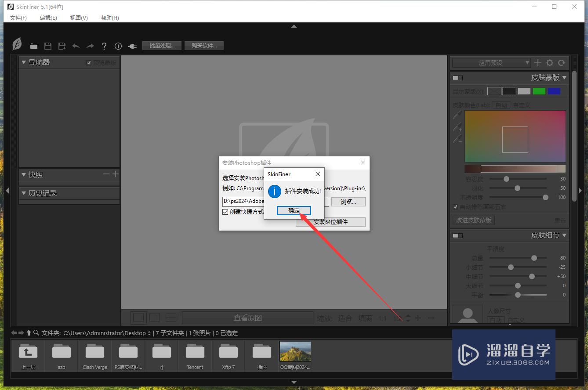Open the 文件(F) menu
The width and height of the screenshot is (588, 390).
click(x=18, y=18)
